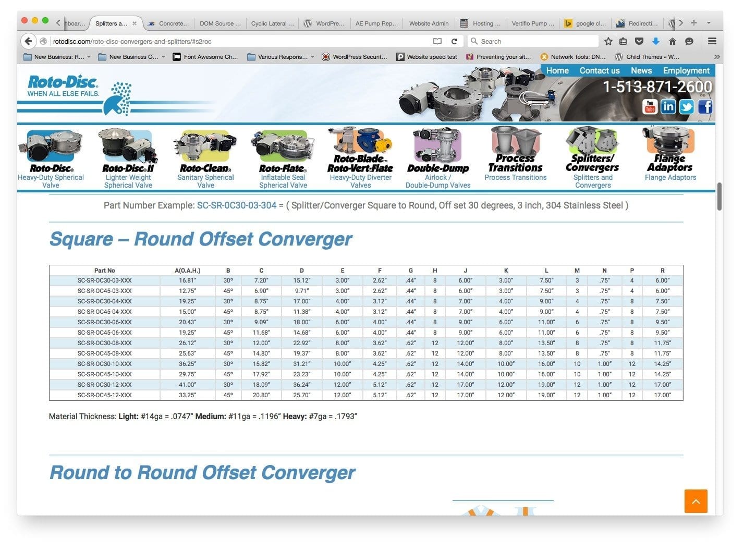Click the browser back arrow button

click(x=28, y=41)
